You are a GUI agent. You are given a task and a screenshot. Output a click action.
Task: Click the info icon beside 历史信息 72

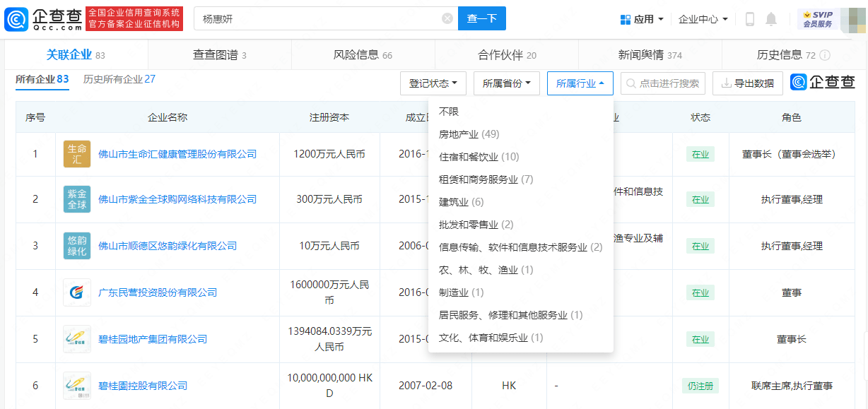point(825,55)
